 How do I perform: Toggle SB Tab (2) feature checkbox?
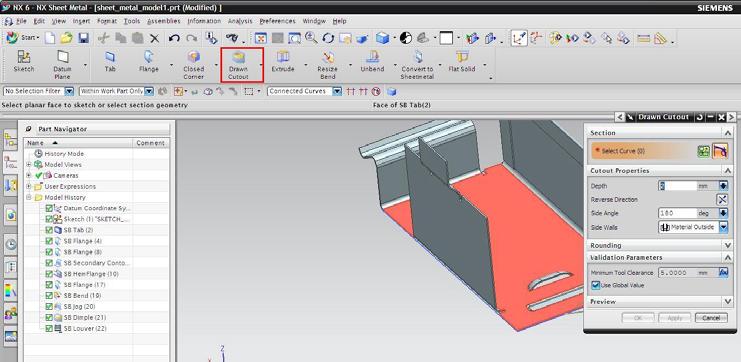pyautogui.click(x=49, y=230)
